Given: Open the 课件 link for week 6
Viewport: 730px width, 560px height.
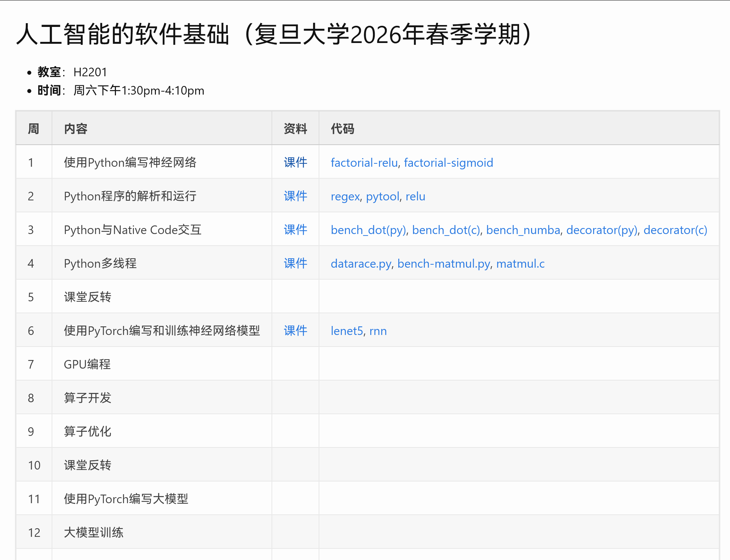Looking at the screenshot, I should point(295,330).
